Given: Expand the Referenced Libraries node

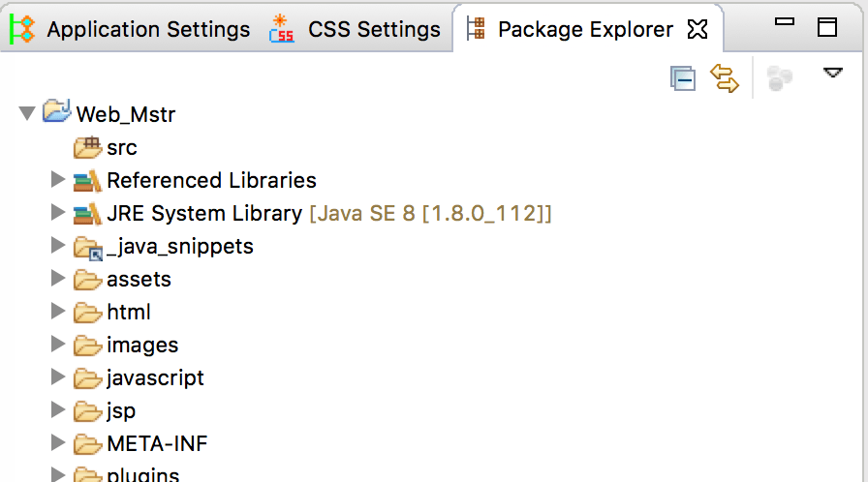Looking at the screenshot, I should (x=58, y=180).
